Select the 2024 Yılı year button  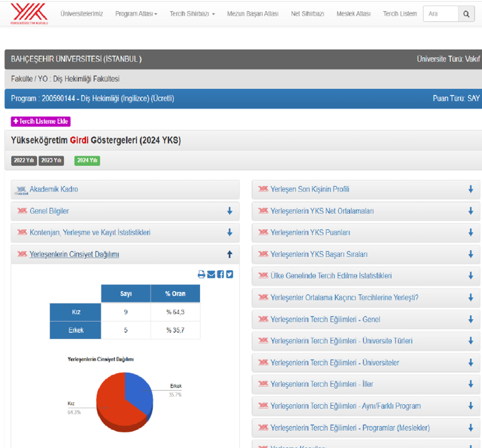pos(87,161)
